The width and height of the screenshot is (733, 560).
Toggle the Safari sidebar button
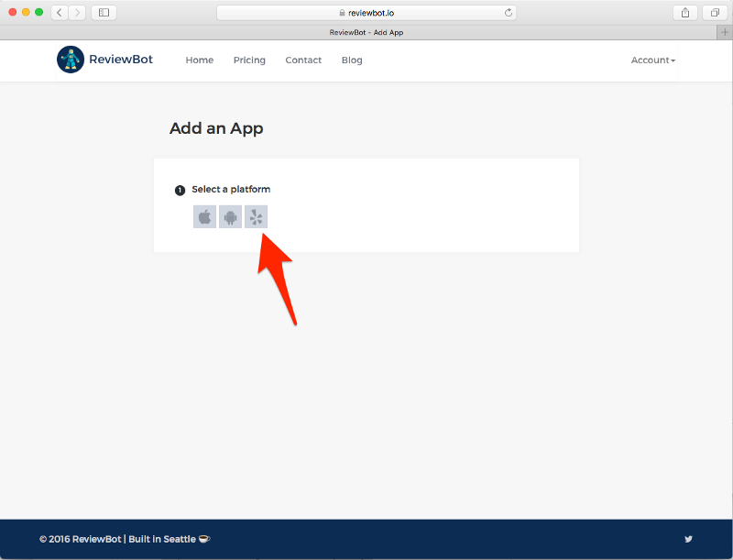[x=104, y=13]
